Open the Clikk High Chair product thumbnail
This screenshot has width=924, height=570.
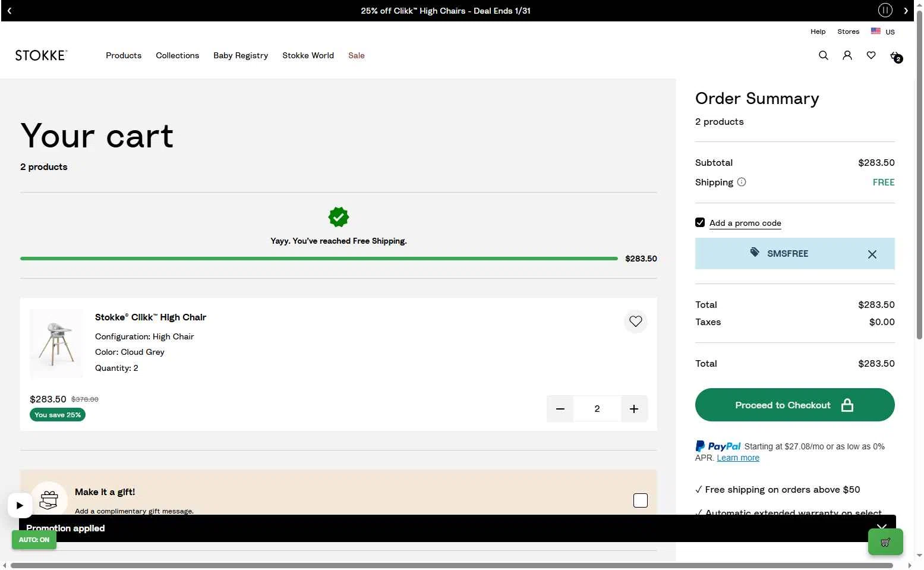coord(56,344)
